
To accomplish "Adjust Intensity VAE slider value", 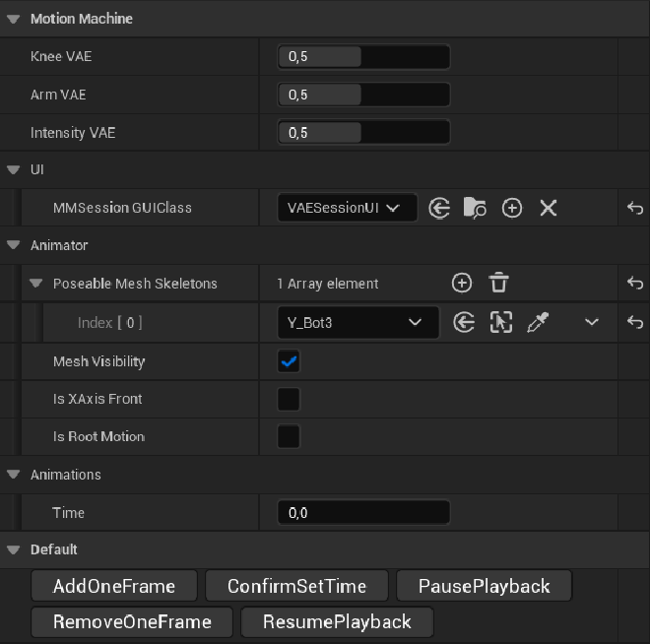I will pos(363,133).
